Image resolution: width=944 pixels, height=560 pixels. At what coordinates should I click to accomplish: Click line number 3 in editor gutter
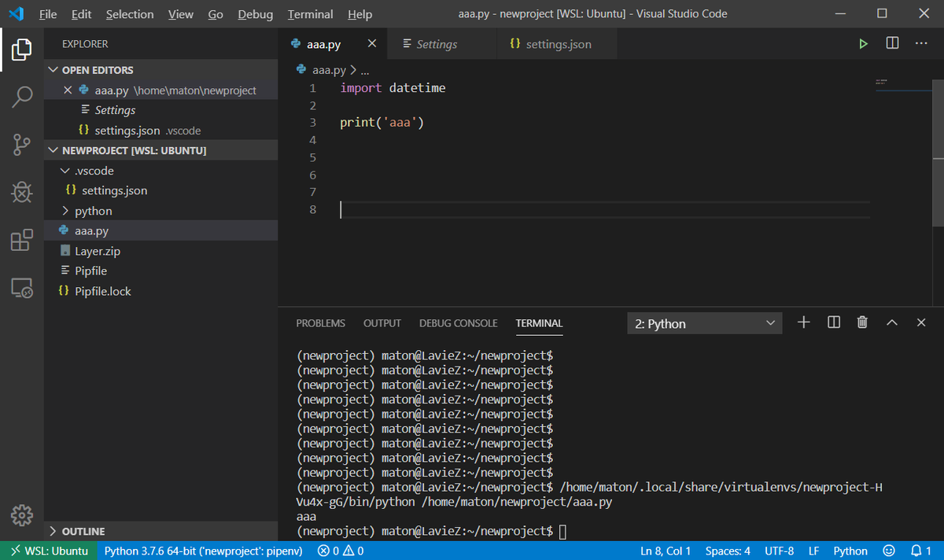click(313, 123)
